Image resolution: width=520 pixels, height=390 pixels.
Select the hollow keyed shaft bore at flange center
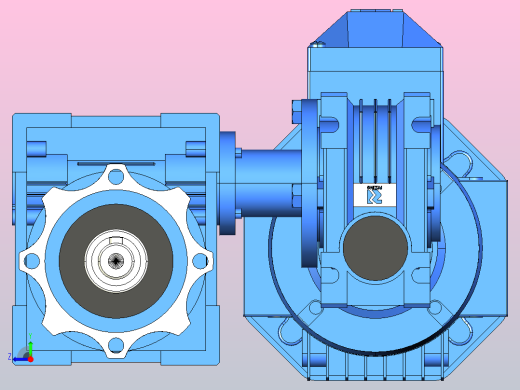coord(116,261)
